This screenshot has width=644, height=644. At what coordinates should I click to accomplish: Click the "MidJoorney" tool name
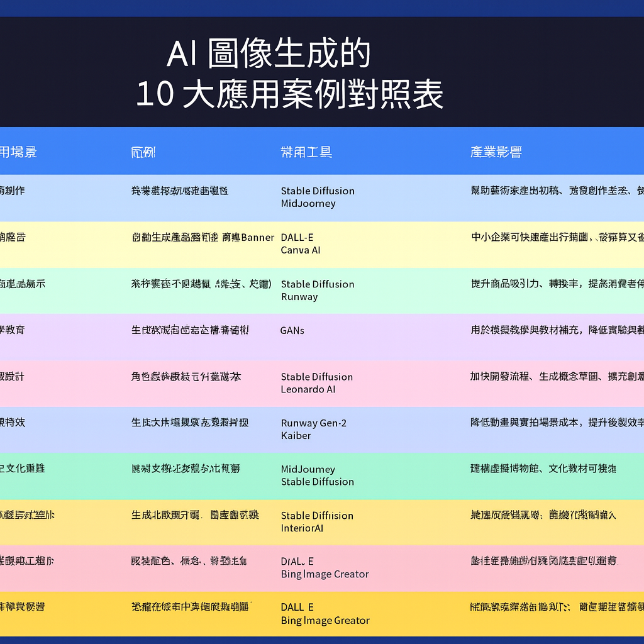coord(308,203)
